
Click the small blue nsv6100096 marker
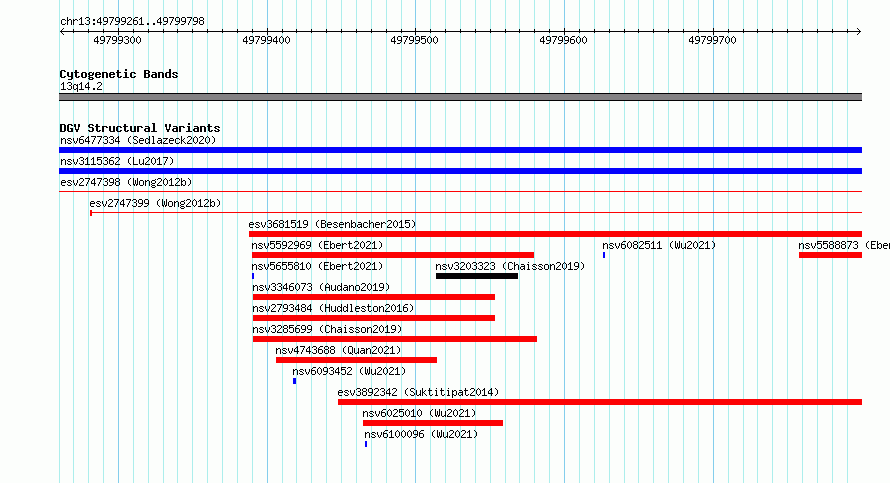click(366, 444)
